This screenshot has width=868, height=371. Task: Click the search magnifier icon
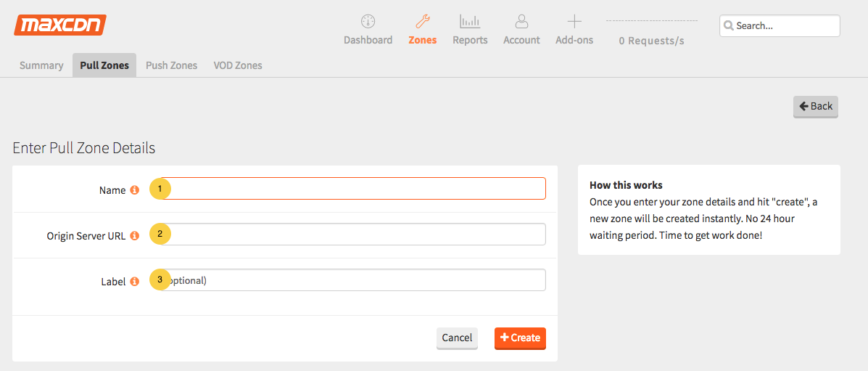tap(729, 26)
